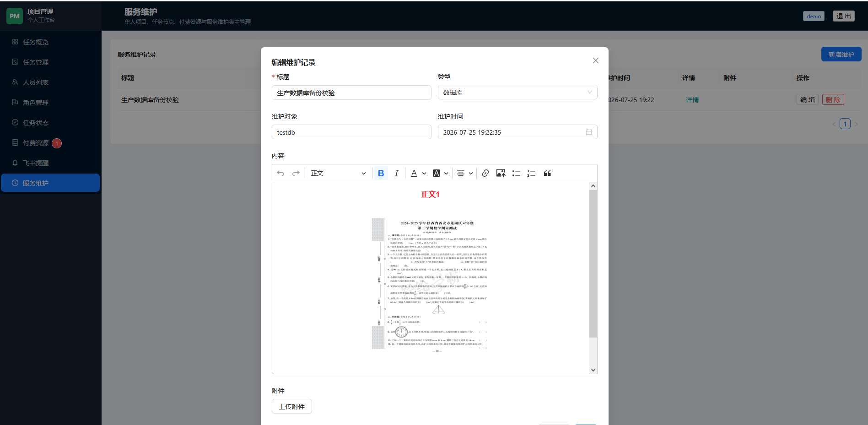Click the 详情 link in table row
Screen dimensions: 868x425
pyautogui.click(x=692, y=100)
